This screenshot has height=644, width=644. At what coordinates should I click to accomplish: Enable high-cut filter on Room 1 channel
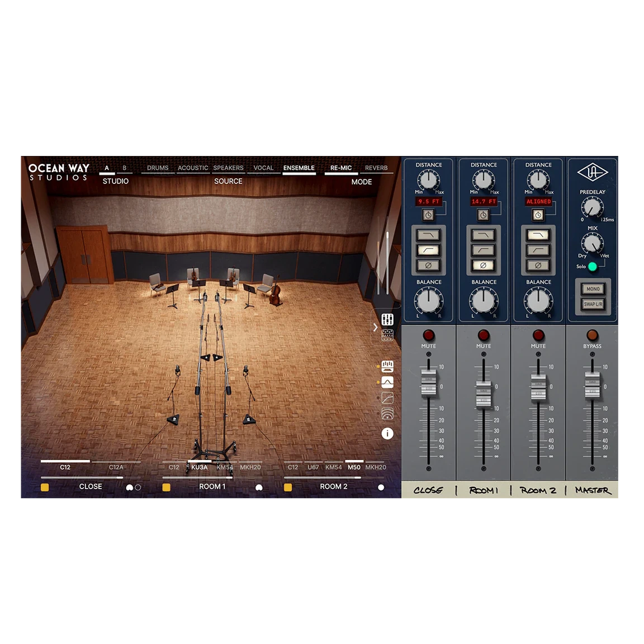484,235
